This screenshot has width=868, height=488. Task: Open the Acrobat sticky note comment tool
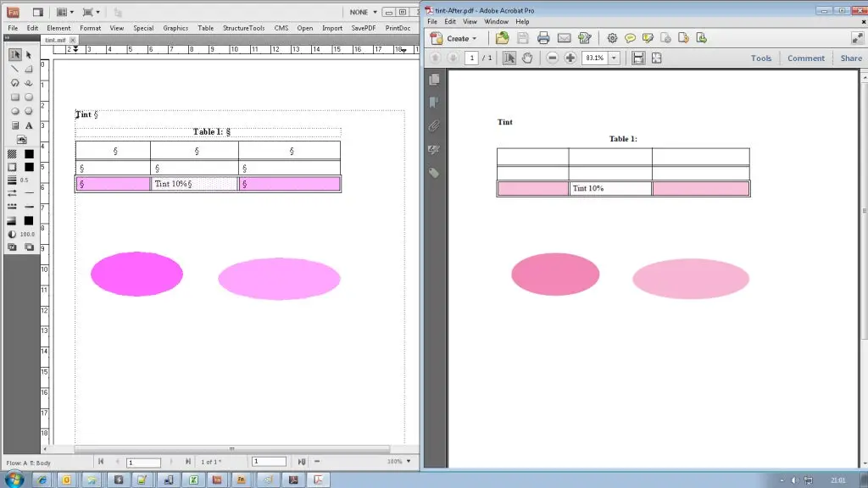click(630, 38)
